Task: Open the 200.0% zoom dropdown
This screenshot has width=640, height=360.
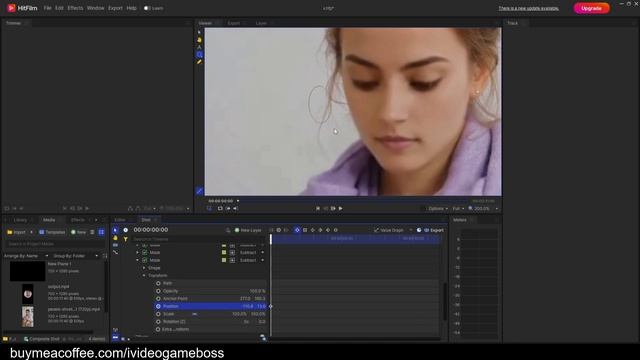Action: [483, 209]
